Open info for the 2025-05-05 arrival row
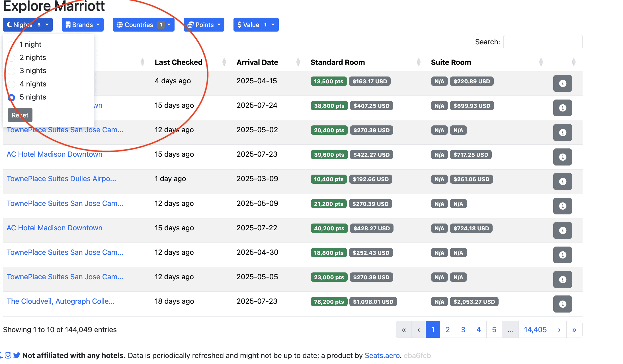Screen dimensions: 623x364 (562, 279)
